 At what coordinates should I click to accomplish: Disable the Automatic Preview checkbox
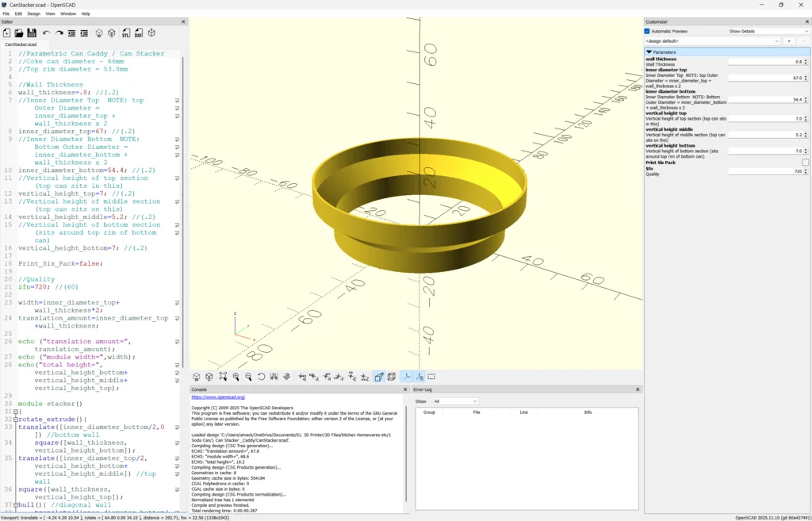(x=647, y=31)
